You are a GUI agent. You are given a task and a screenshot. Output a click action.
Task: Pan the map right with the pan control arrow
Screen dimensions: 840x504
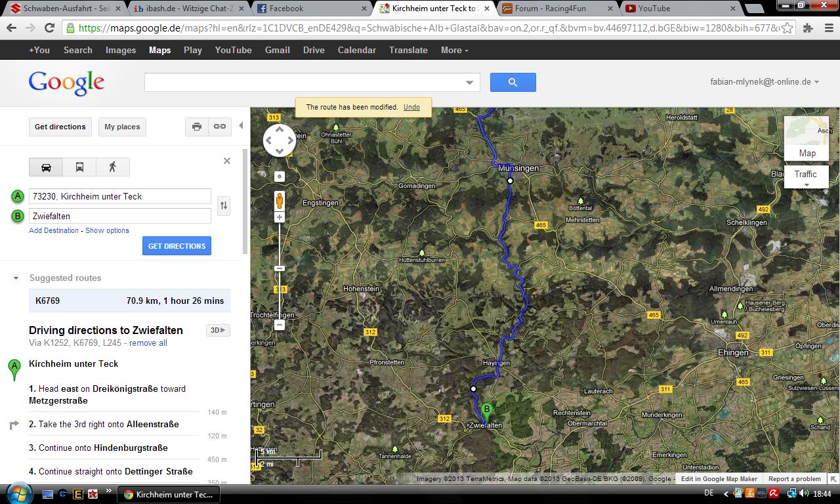[x=289, y=140]
